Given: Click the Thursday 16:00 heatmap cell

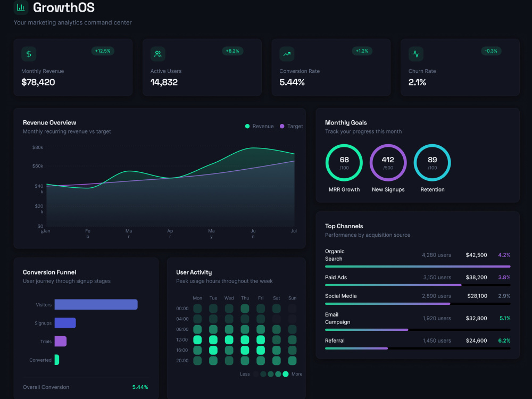Looking at the screenshot, I should (245, 350).
